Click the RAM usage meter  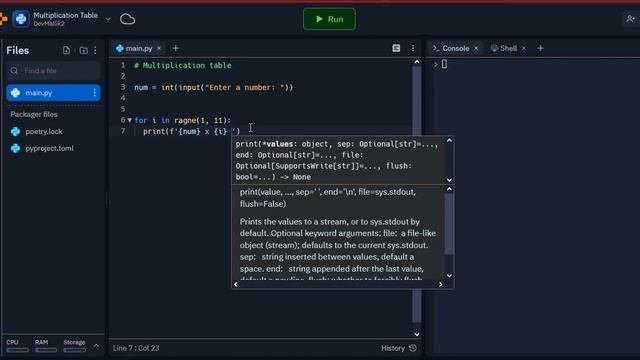click(x=46, y=345)
